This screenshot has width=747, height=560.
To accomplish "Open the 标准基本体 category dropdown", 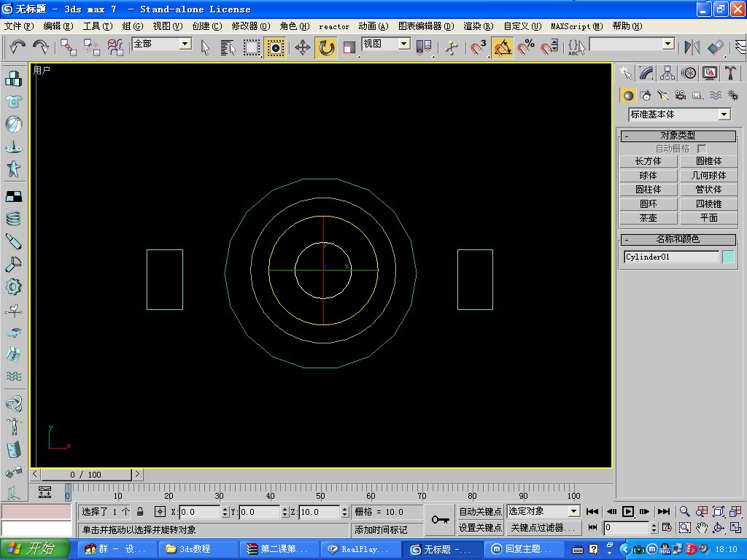I will point(724,114).
